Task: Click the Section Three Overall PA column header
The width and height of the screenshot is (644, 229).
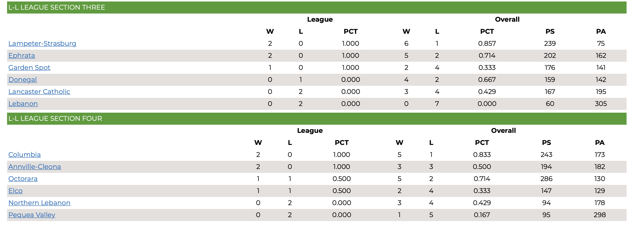Action: 601,31
